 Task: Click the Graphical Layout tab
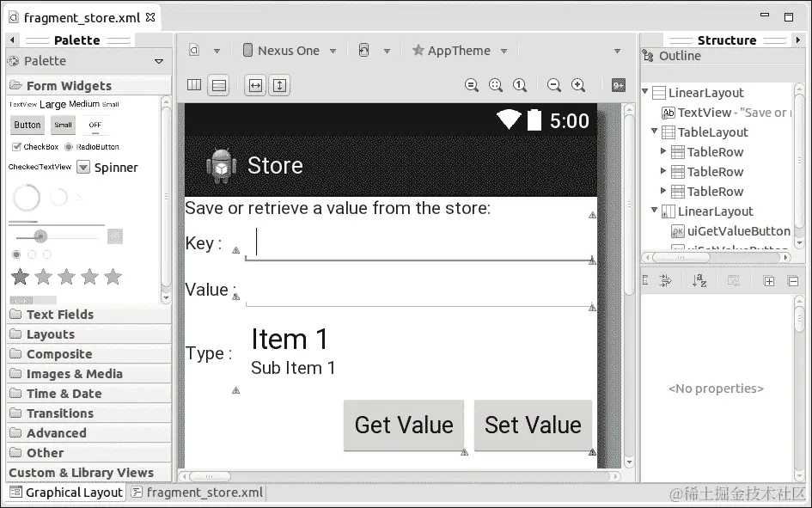(65, 493)
